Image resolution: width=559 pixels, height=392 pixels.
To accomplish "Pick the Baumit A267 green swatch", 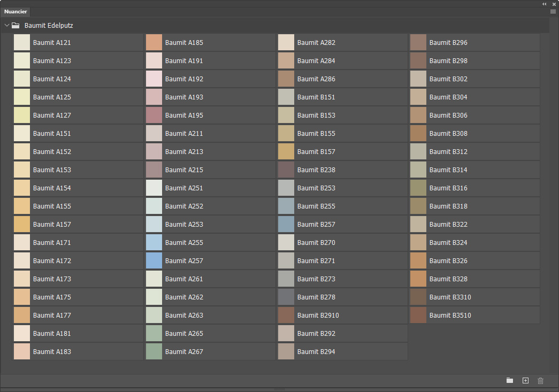I will [x=154, y=351].
